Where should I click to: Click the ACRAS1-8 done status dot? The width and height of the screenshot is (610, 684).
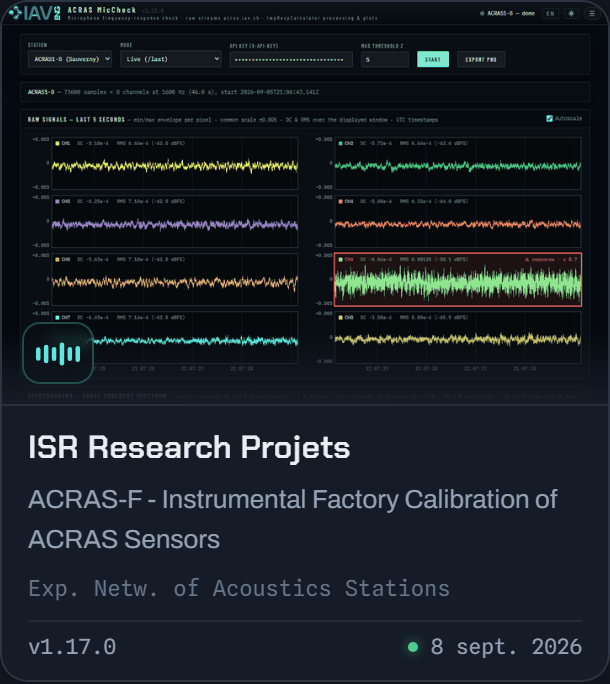[x=482, y=14]
